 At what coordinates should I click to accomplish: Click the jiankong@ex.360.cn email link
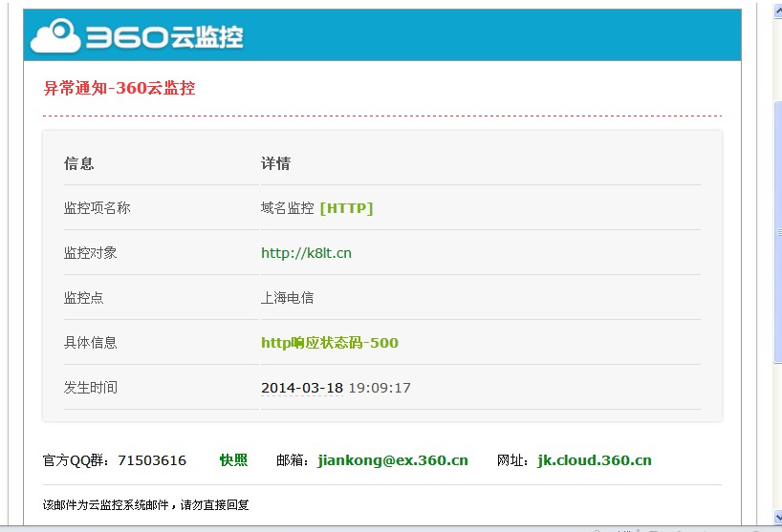(393, 460)
